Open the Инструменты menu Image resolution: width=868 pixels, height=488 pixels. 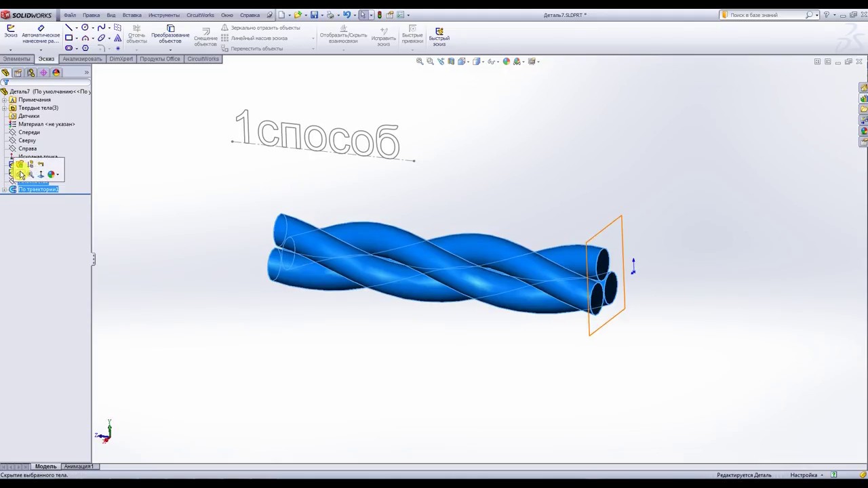click(x=164, y=15)
